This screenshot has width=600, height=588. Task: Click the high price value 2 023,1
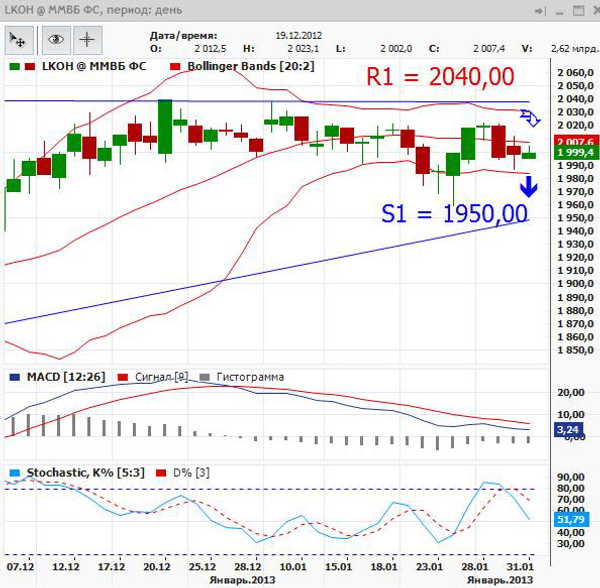point(303,49)
